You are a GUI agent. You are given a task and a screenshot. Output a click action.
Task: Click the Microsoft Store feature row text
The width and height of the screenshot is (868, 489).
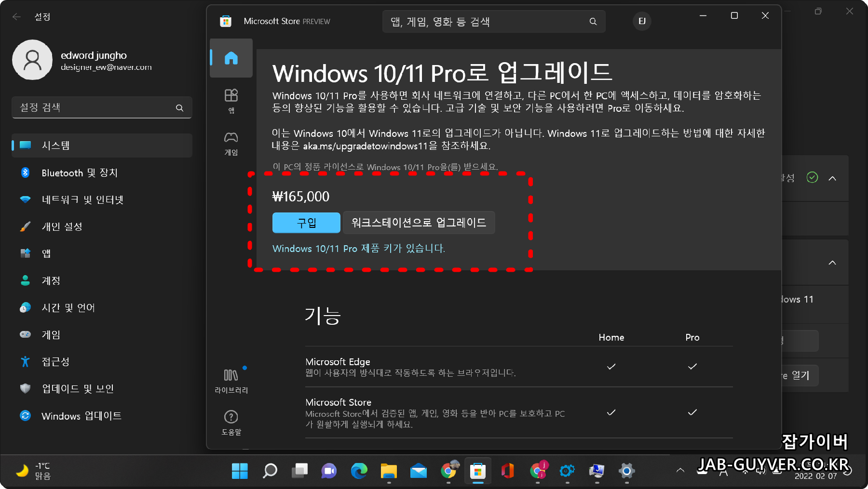[x=435, y=413]
